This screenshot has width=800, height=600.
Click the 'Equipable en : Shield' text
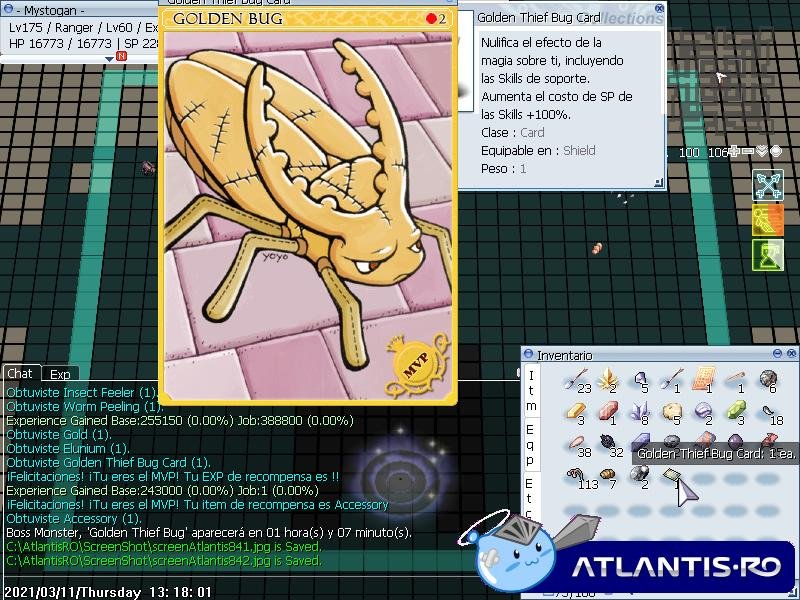tap(538, 151)
